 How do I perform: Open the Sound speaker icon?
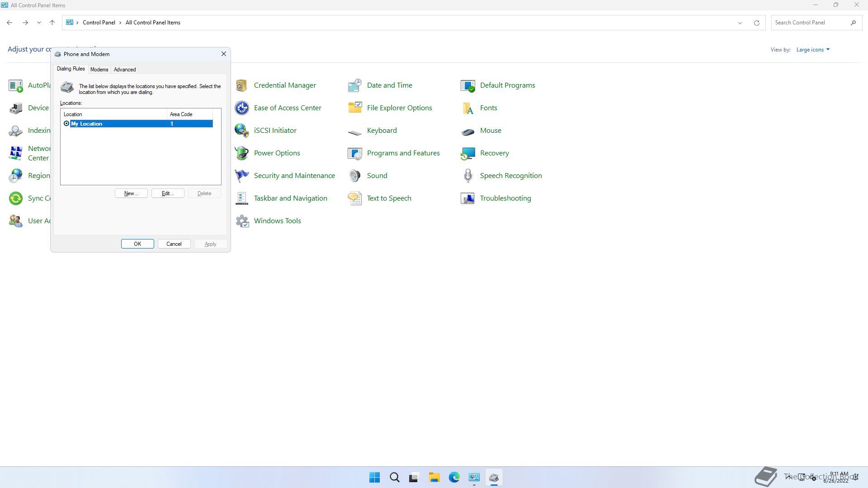(x=355, y=176)
